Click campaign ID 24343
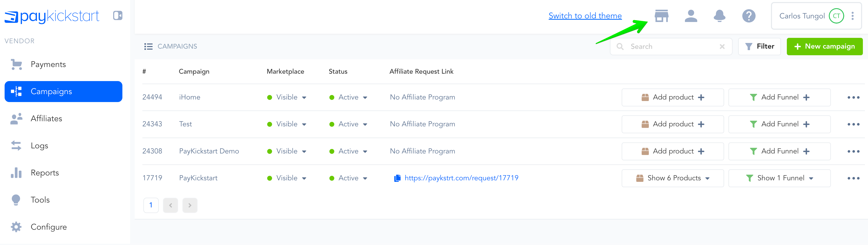Viewport: 868px width, 245px height. tap(152, 124)
